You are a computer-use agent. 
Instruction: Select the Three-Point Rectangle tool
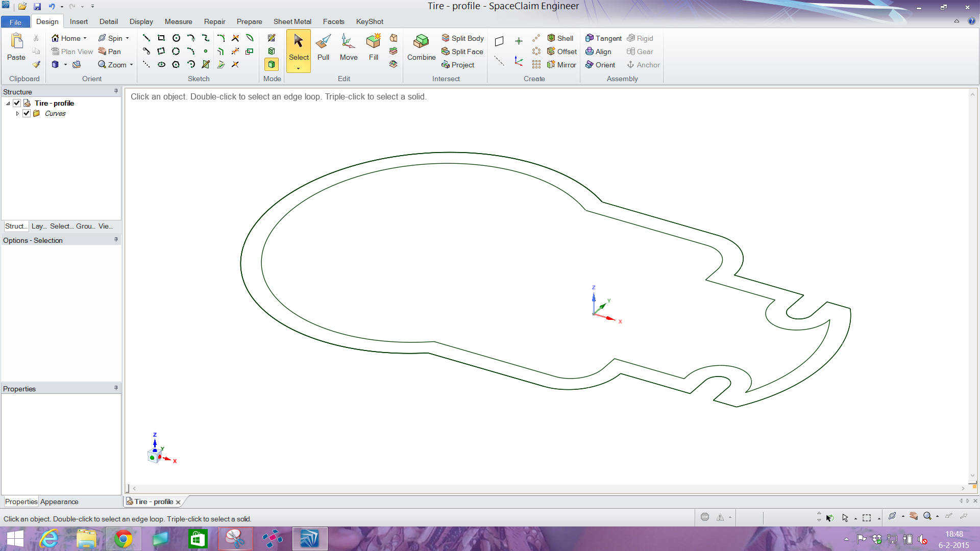click(x=161, y=52)
